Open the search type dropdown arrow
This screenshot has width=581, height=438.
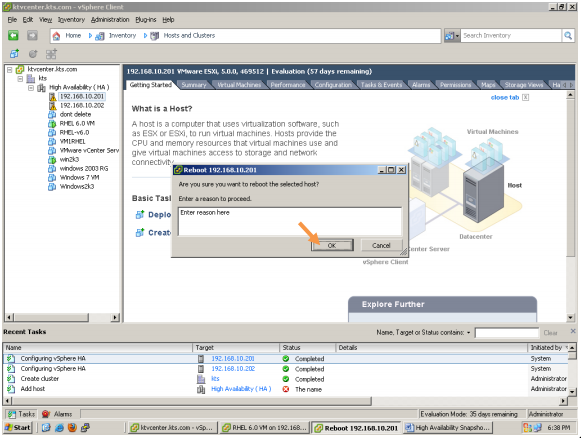point(457,36)
